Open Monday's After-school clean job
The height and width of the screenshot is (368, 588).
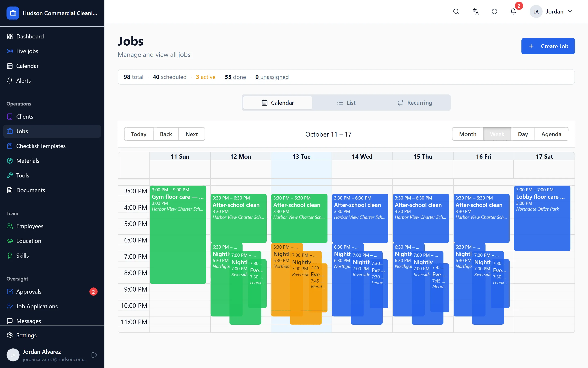coord(239,218)
